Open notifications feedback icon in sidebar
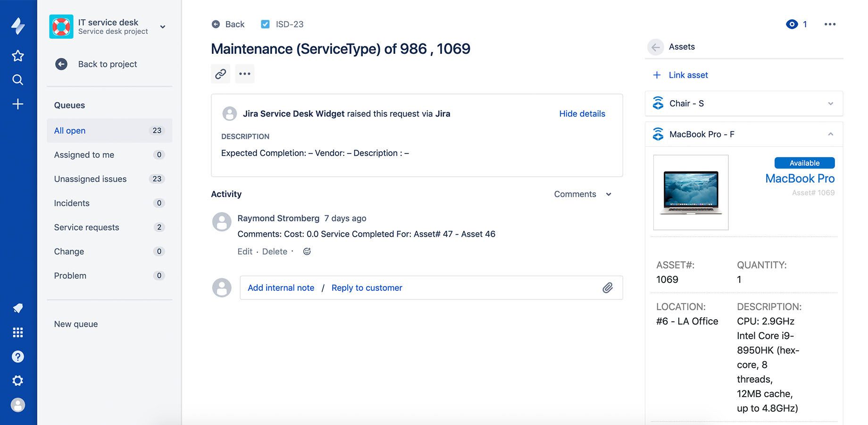This screenshot has width=868, height=425. 18,308
